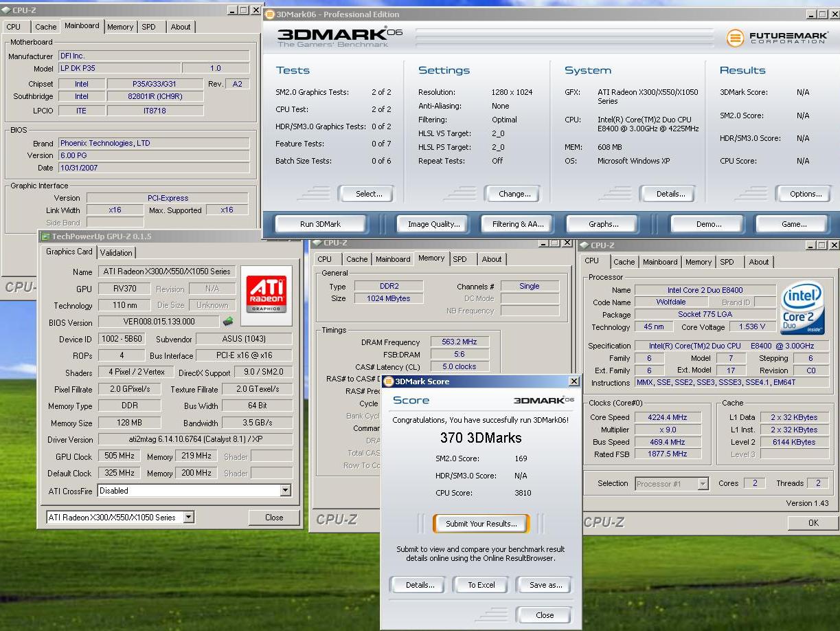Click the ATI Radeon logo in GPU-Z
840x631 pixels.
266,295
